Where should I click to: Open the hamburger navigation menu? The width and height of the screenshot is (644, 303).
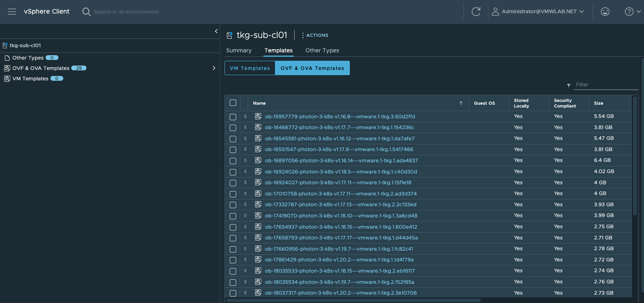click(x=12, y=12)
